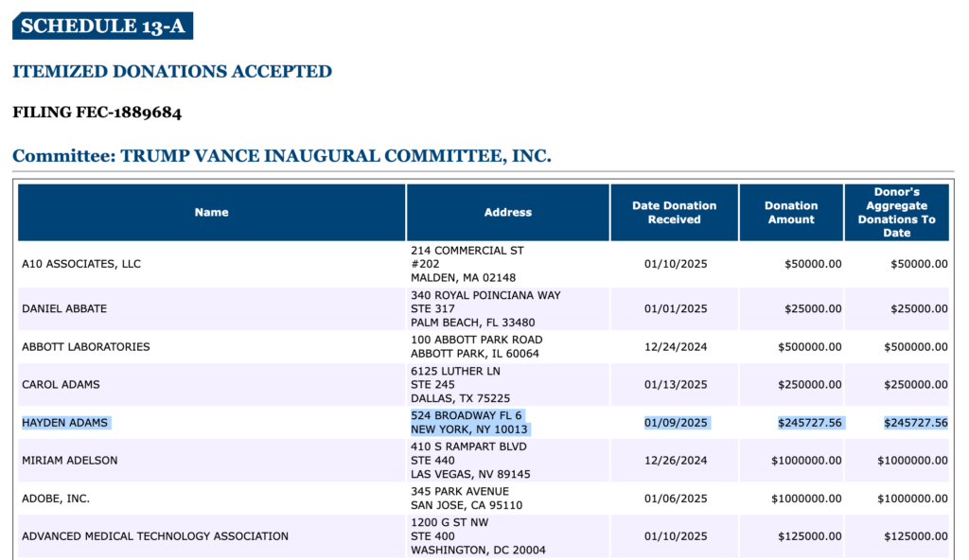The width and height of the screenshot is (969, 560).
Task: Click the highlighted 01/09/2025 date cell
Action: pyautogui.click(x=676, y=422)
